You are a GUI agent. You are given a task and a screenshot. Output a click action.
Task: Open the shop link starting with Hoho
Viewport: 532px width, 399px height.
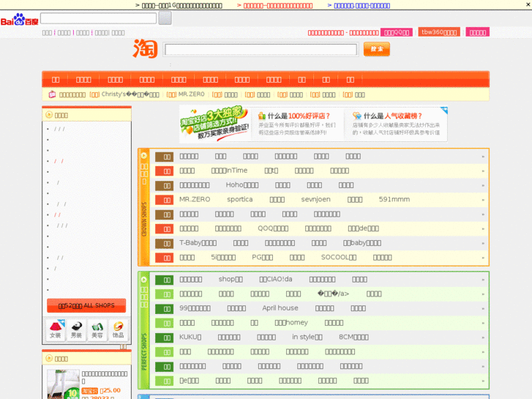point(242,185)
